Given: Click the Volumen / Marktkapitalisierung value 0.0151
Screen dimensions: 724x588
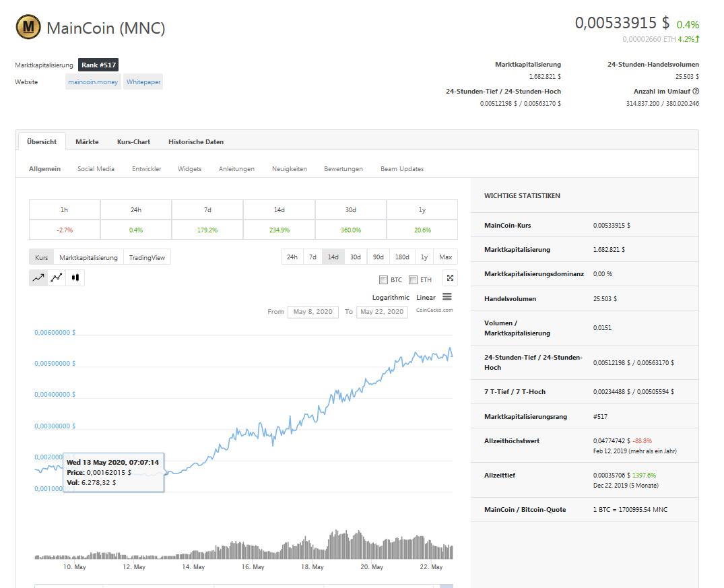Looking at the screenshot, I should tap(602, 328).
